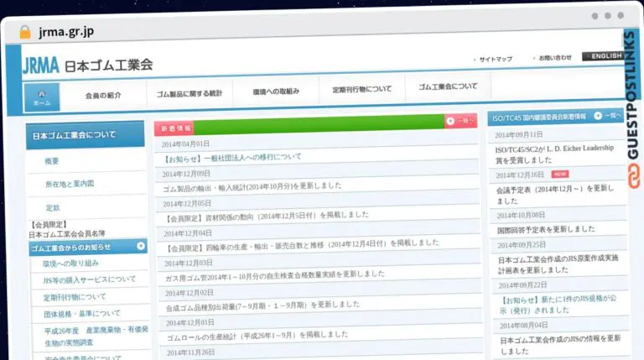Click the Guestpostlinks chain logo on right edge

[x=631, y=175]
